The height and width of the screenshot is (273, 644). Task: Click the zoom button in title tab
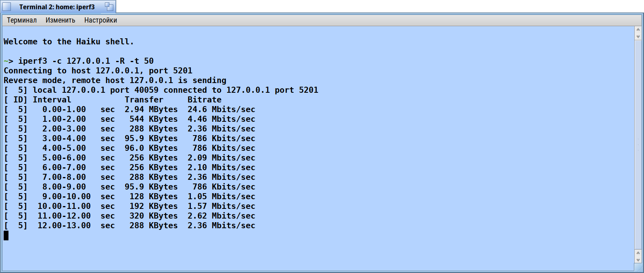point(109,6)
